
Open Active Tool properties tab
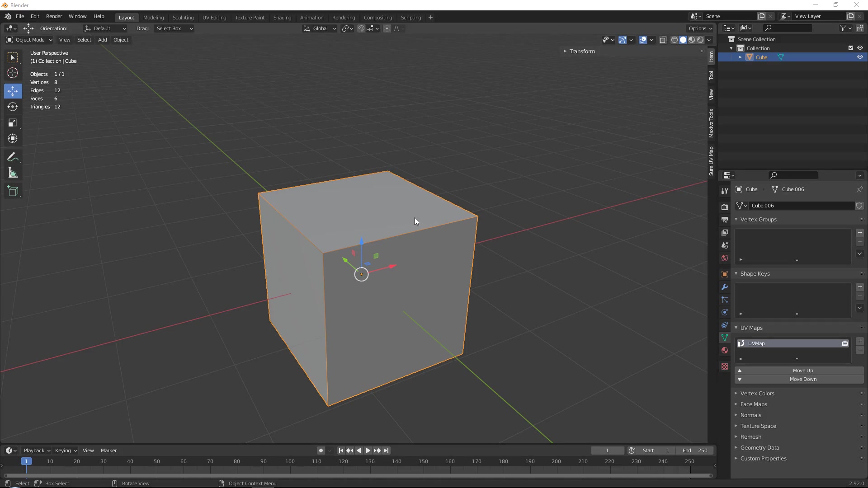[725, 191]
